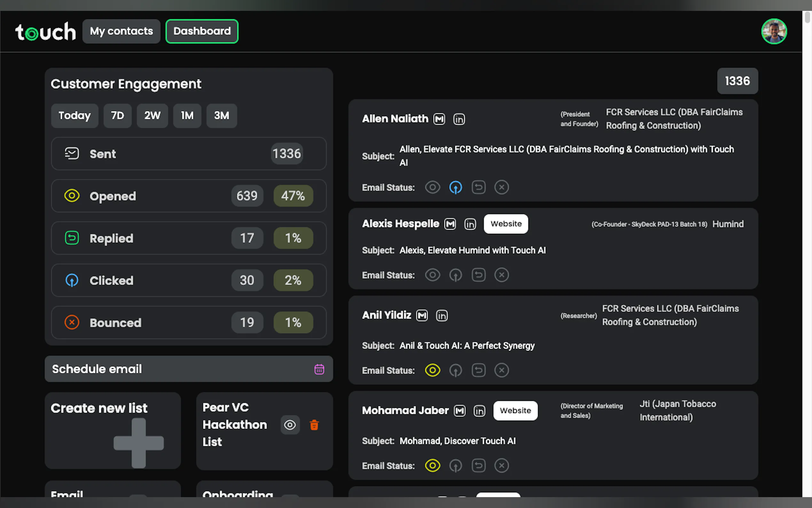The width and height of the screenshot is (812, 508).
Task: Click calendar icon in Schedule email bar
Action: pyautogui.click(x=319, y=369)
